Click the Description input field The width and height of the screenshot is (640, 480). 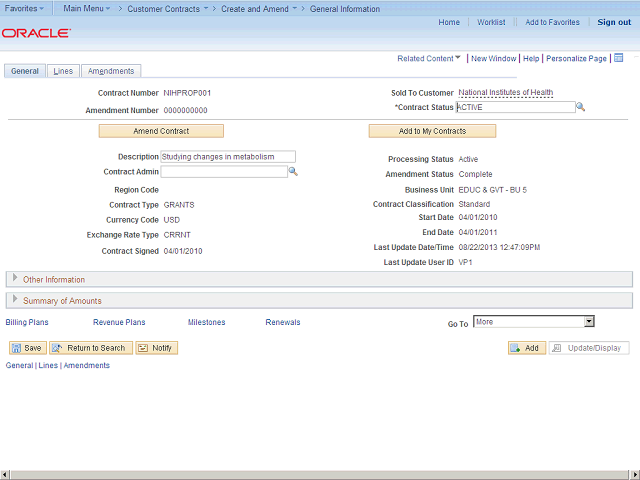tap(228, 157)
